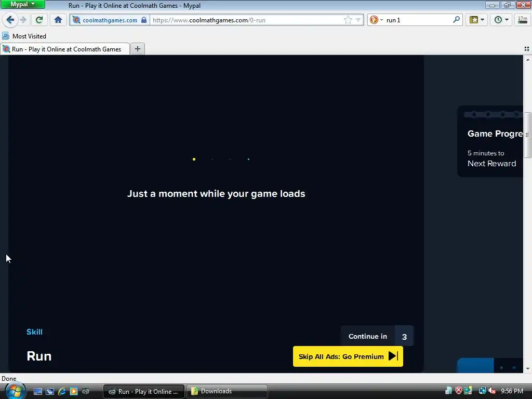Screen dimensions: 532x399
Task: Click the Safely Remove Hardware tray icon
Action: 448,391
